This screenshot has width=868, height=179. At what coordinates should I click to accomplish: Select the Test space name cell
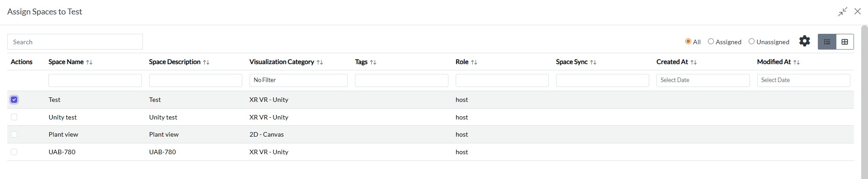tap(54, 100)
